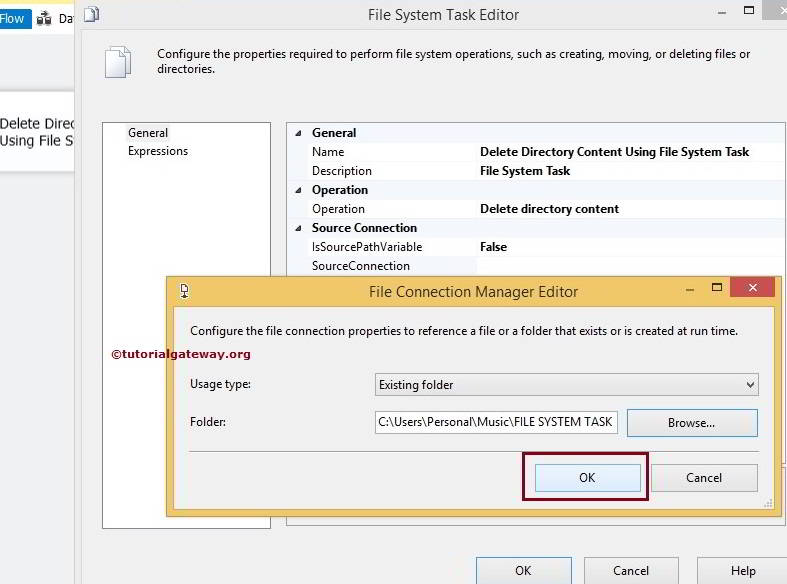787x584 pixels.
Task: Click inside the Folder path field
Action: click(495, 422)
